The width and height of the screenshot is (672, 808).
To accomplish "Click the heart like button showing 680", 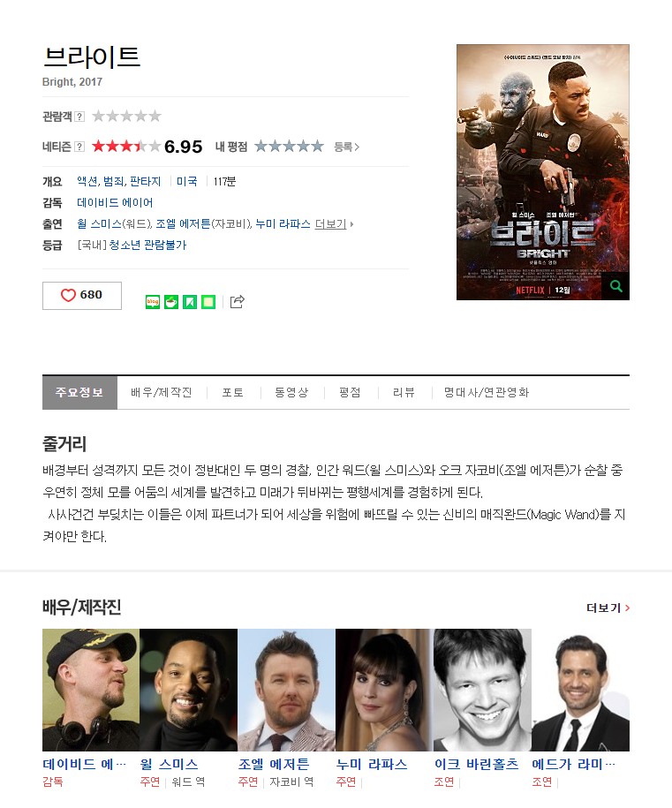I will [82, 295].
